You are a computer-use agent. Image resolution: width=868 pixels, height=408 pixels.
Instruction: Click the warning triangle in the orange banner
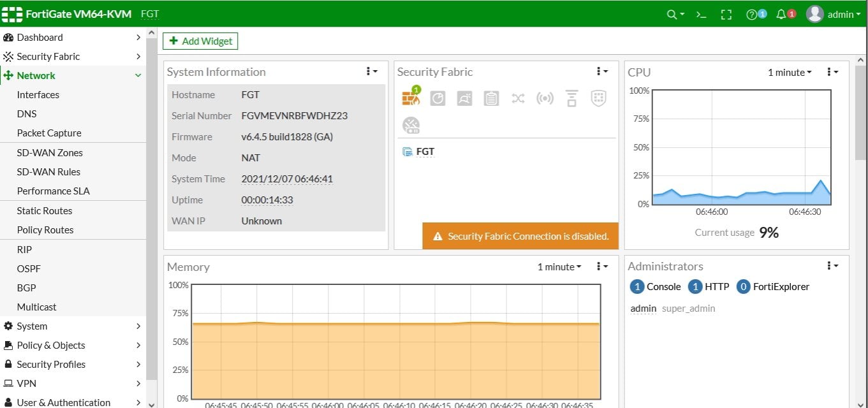click(438, 237)
